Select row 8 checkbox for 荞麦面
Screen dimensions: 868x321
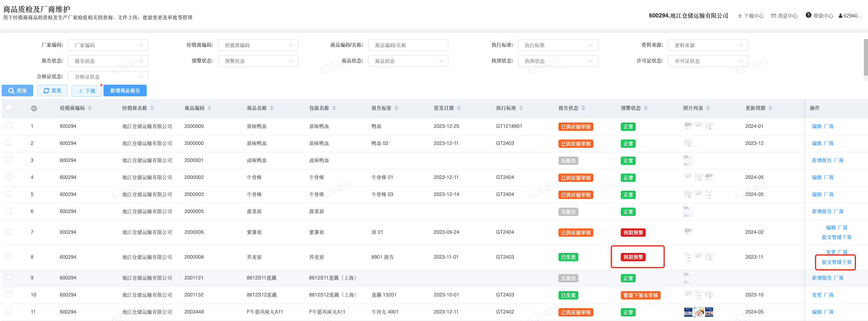pos(9,256)
